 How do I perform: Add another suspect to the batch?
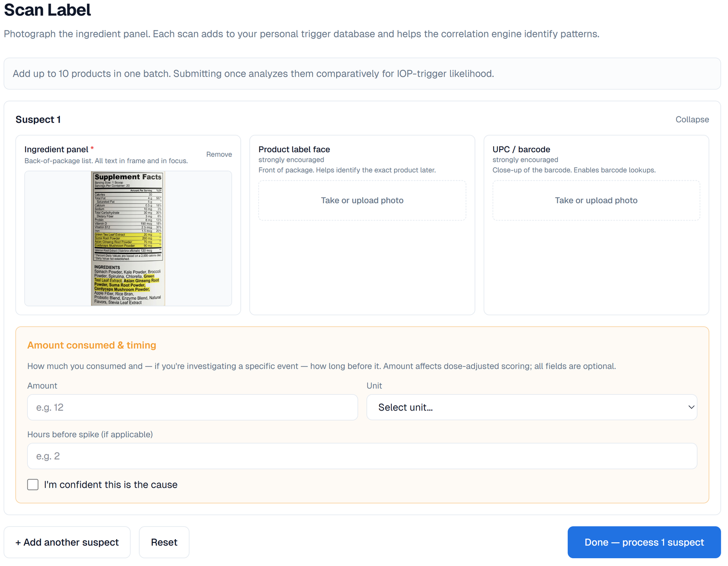(67, 542)
